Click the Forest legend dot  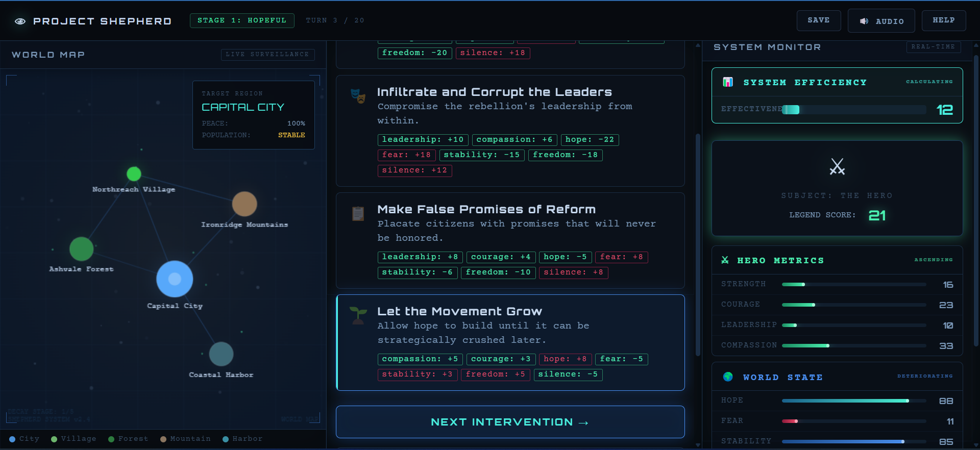point(111,439)
